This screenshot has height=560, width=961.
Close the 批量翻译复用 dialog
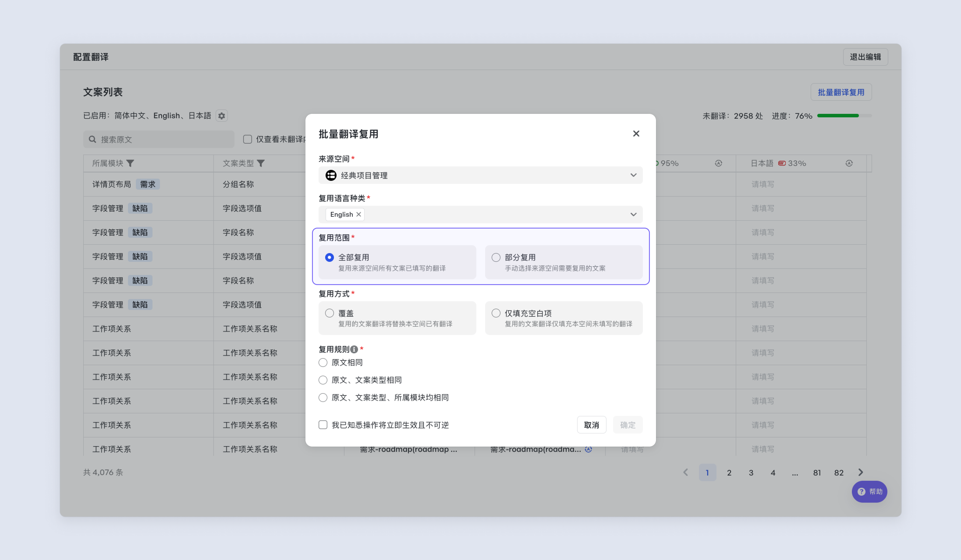pos(636,134)
